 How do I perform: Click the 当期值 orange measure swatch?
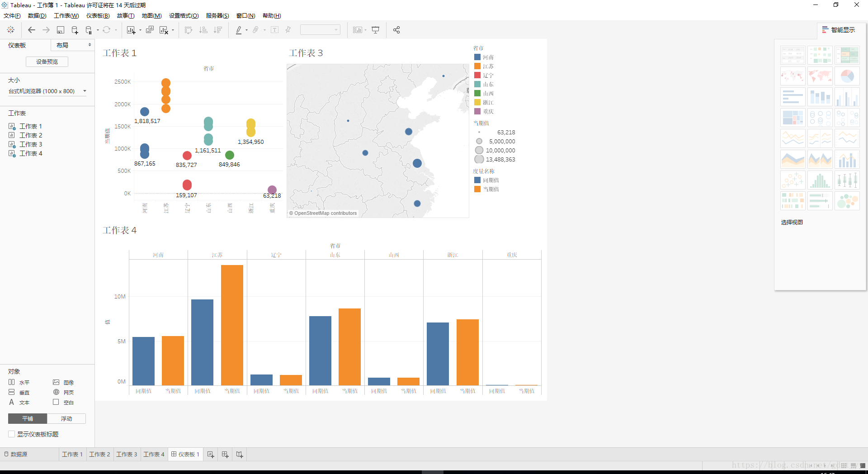[477, 189]
